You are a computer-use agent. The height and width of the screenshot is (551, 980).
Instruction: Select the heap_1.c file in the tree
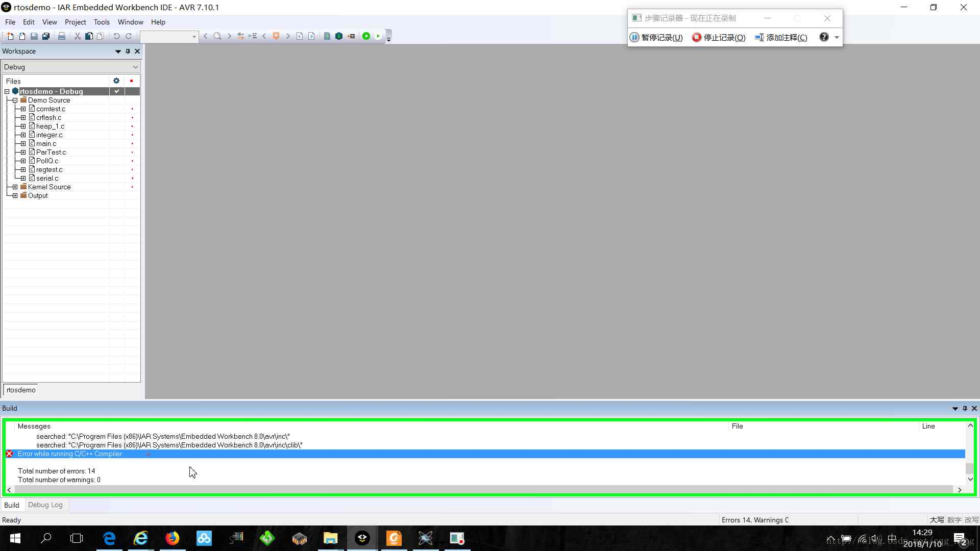tap(50, 127)
